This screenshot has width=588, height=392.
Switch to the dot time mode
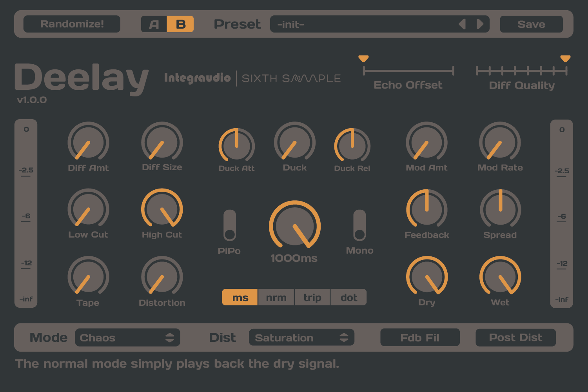click(348, 297)
